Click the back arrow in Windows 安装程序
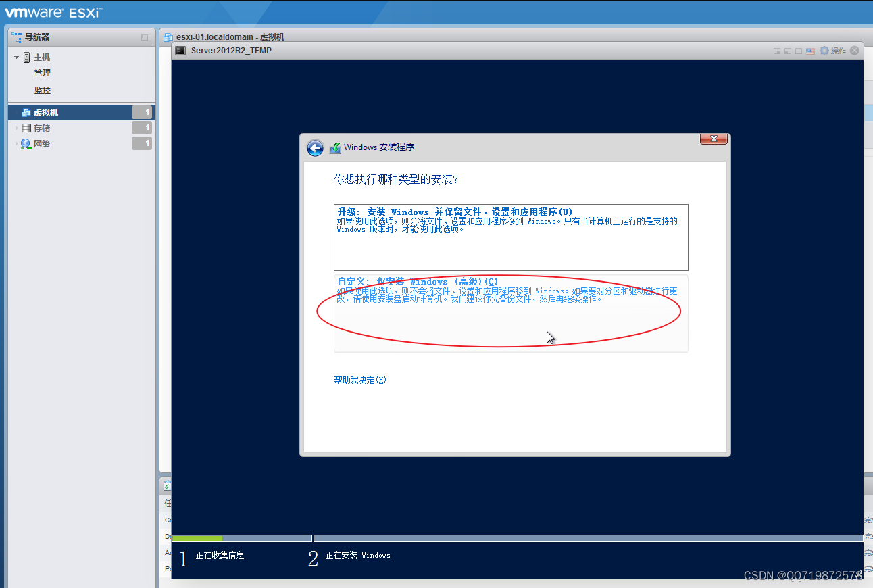This screenshot has height=588, width=873. coord(315,148)
